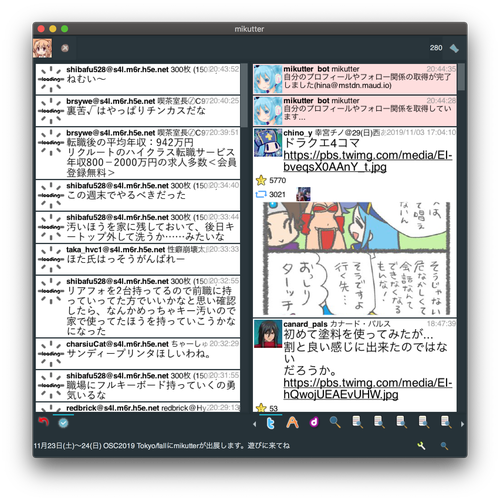
Task: Select the サンディープリンタほしいわね post
Action: pos(138,354)
